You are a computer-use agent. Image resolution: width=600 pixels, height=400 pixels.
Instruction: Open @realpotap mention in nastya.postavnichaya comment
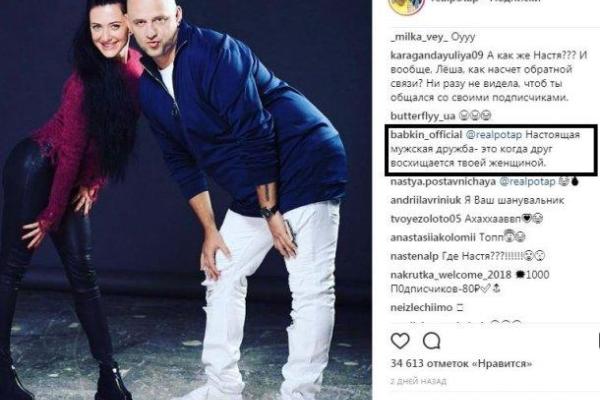click(x=527, y=181)
